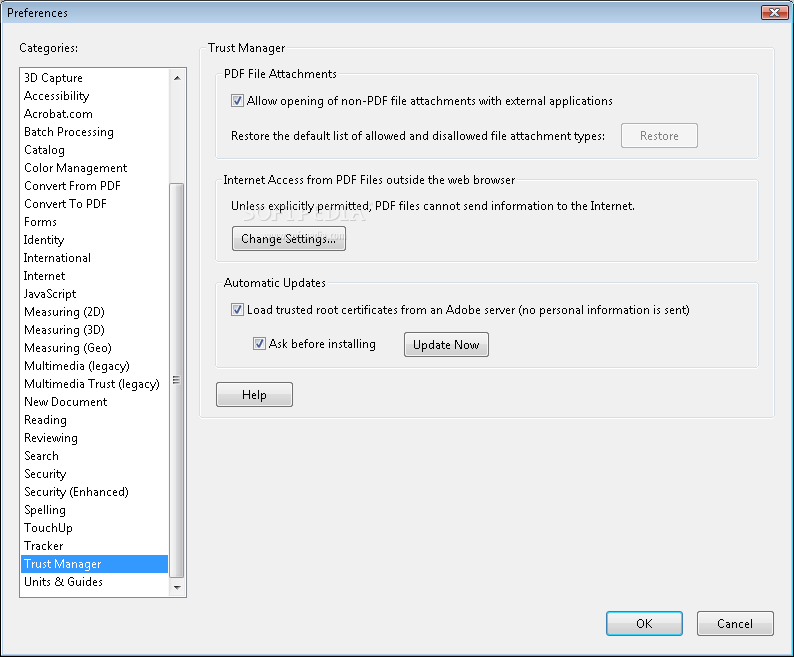Click categories list scroll down arrow

click(177, 588)
